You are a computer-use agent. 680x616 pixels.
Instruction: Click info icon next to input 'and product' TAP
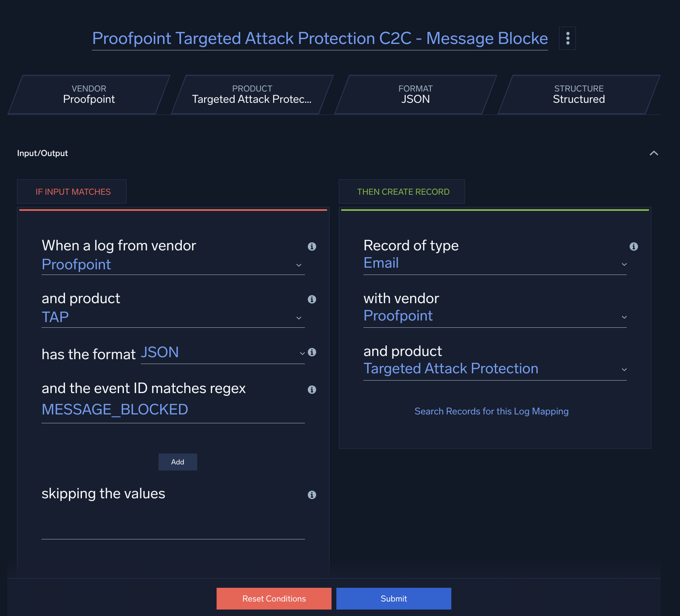coord(312,299)
